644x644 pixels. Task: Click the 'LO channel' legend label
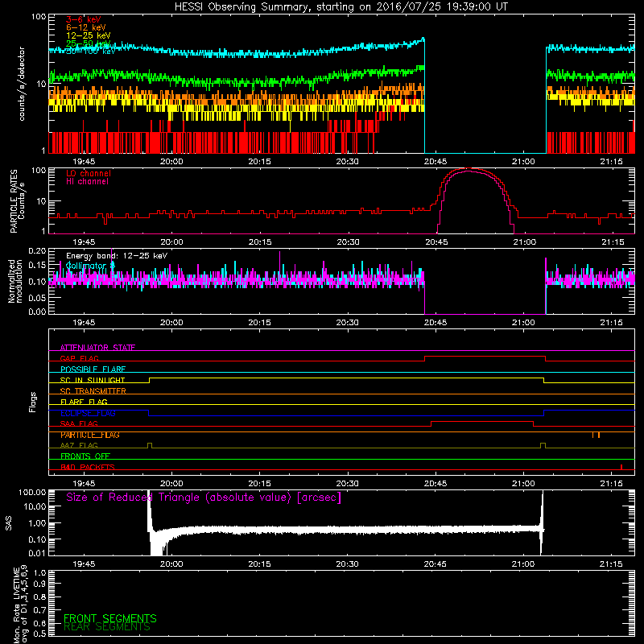(89, 173)
